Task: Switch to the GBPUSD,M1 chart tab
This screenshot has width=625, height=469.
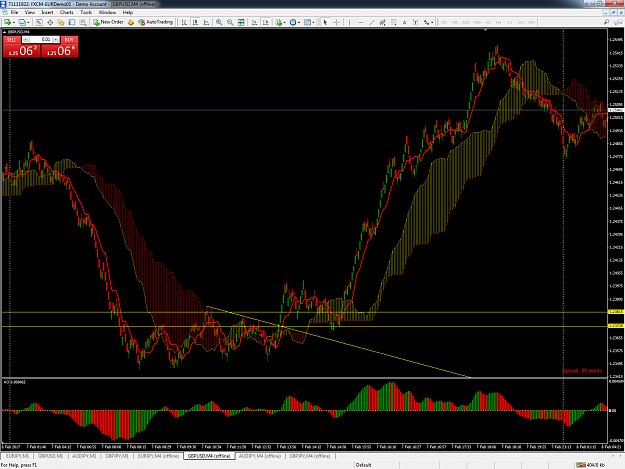Action: [x=51, y=456]
